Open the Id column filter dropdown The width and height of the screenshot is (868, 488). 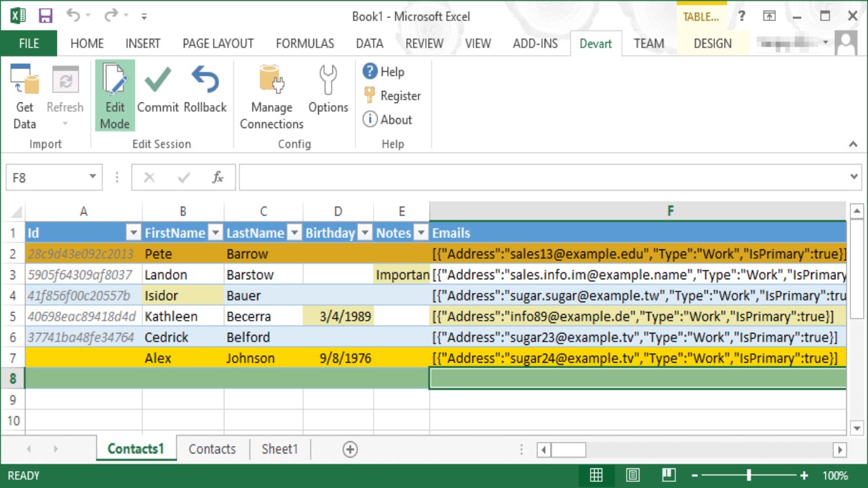coord(133,233)
